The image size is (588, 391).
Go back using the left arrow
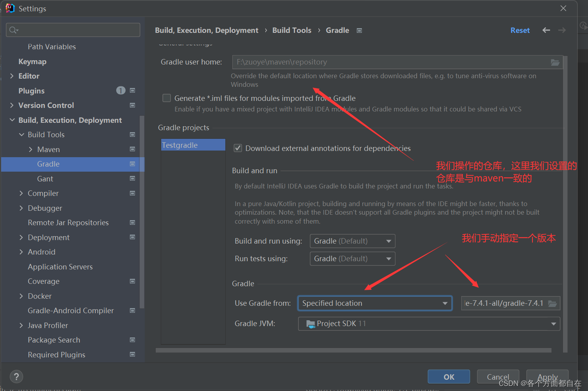(546, 30)
